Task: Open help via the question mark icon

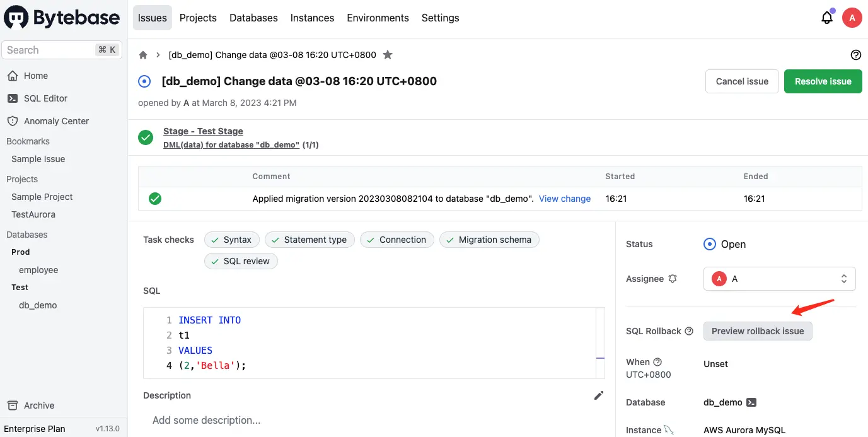Action: [855, 55]
